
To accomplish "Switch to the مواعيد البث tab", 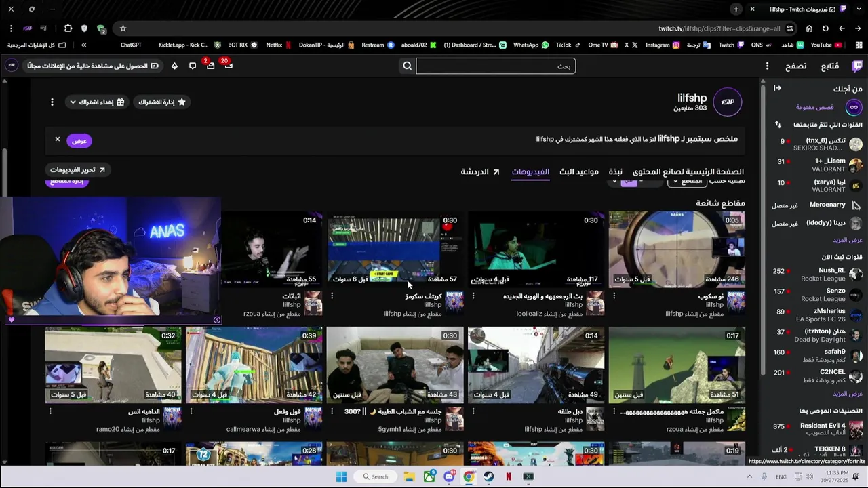I will click(579, 171).
